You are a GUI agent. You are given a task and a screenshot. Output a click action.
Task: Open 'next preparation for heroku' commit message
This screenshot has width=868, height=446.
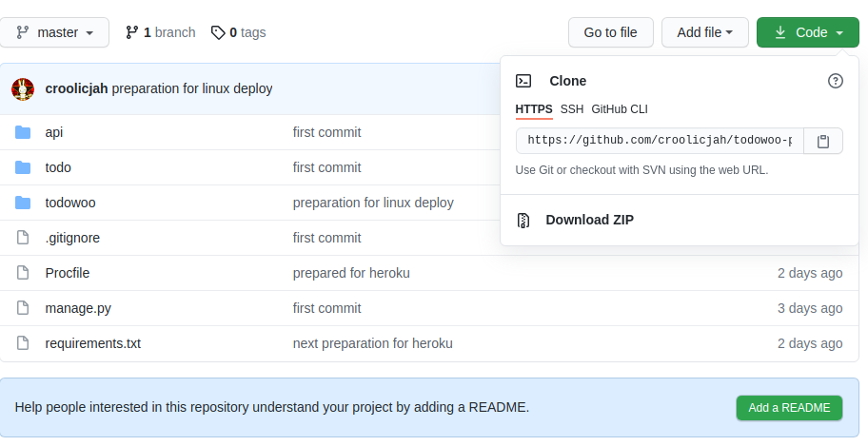click(x=372, y=343)
